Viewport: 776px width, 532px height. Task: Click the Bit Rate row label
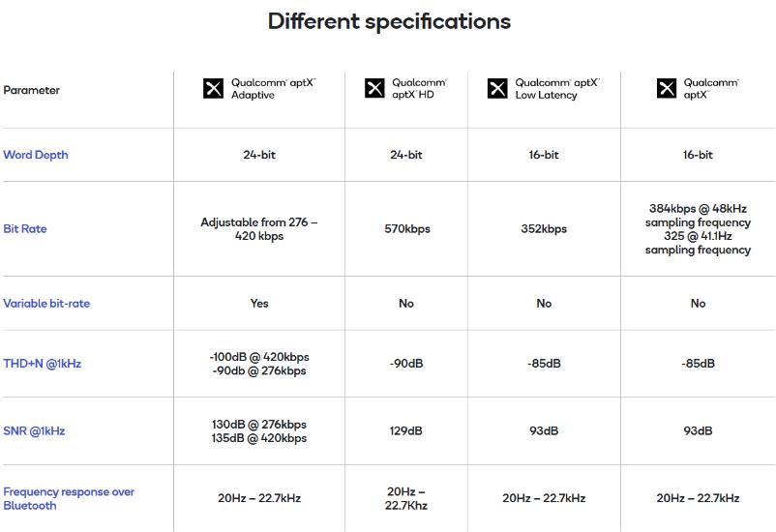[25, 229]
